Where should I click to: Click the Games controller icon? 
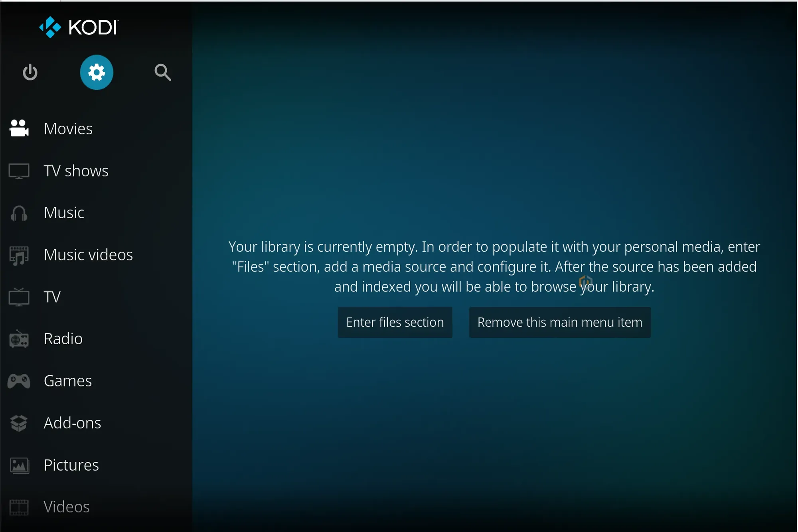click(x=19, y=381)
